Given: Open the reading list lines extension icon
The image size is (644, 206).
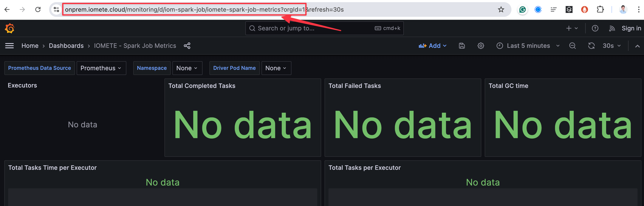Looking at the screenshot, I should pyautogui.click(x=554, y=9).
